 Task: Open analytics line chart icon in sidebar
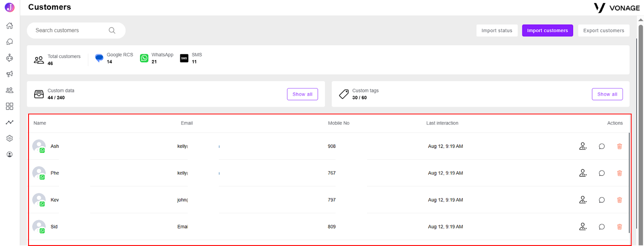10,122
